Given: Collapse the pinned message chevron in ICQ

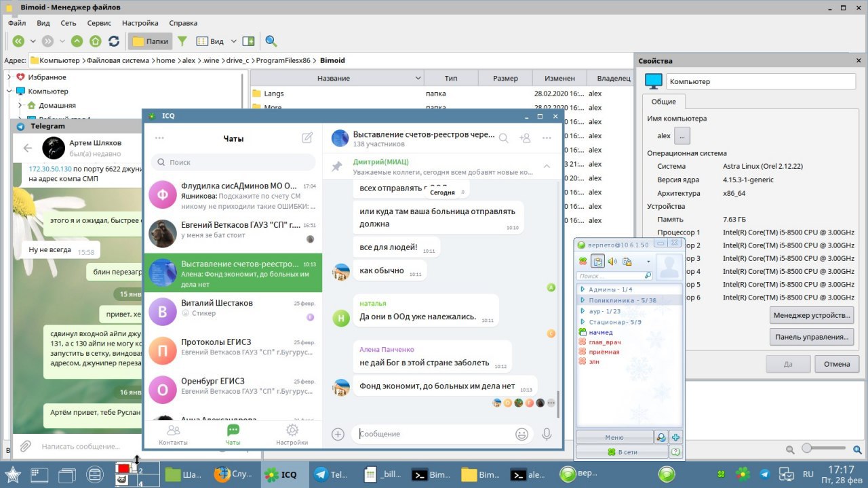Looking at the screenshot, I should pos(547,166).
